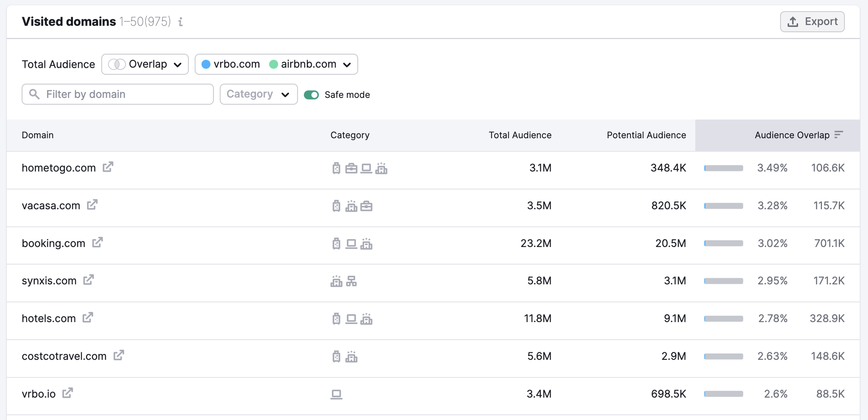Click 3.49% overlap percentage
Viewport: 868px width, 420px height.
[x=772, y=168]
